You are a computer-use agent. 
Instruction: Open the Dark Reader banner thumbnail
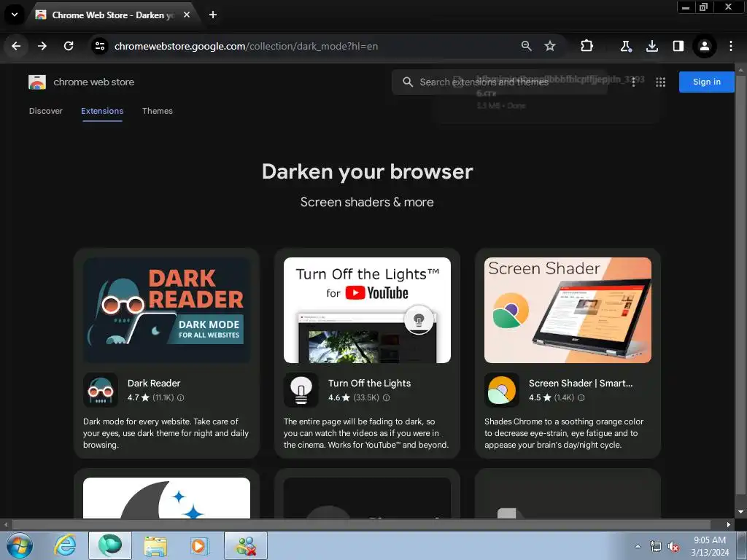(167, 311)
